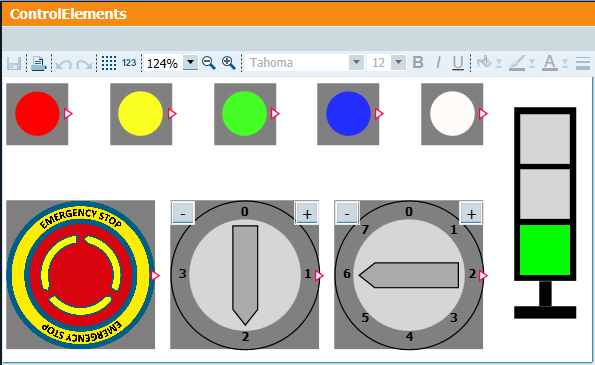The width and height of the screenshot is (595, 365).
Task: Open the font color dropdown arrow
Action: [565, 63]
